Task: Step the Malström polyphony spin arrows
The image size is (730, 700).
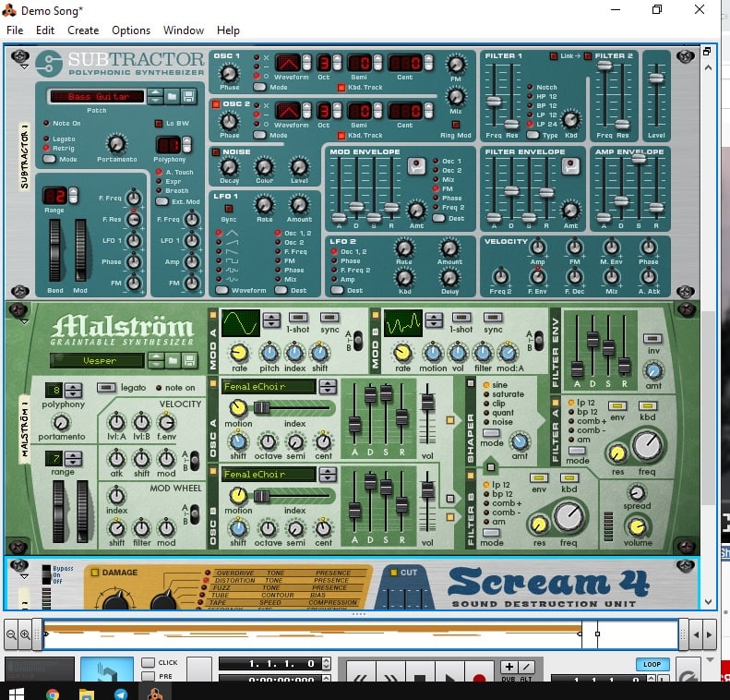Action: (73, 390)
